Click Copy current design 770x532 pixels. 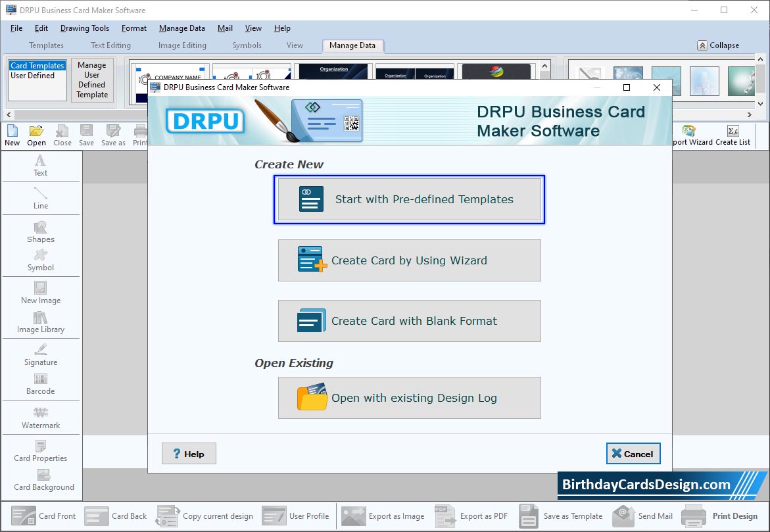205,516
